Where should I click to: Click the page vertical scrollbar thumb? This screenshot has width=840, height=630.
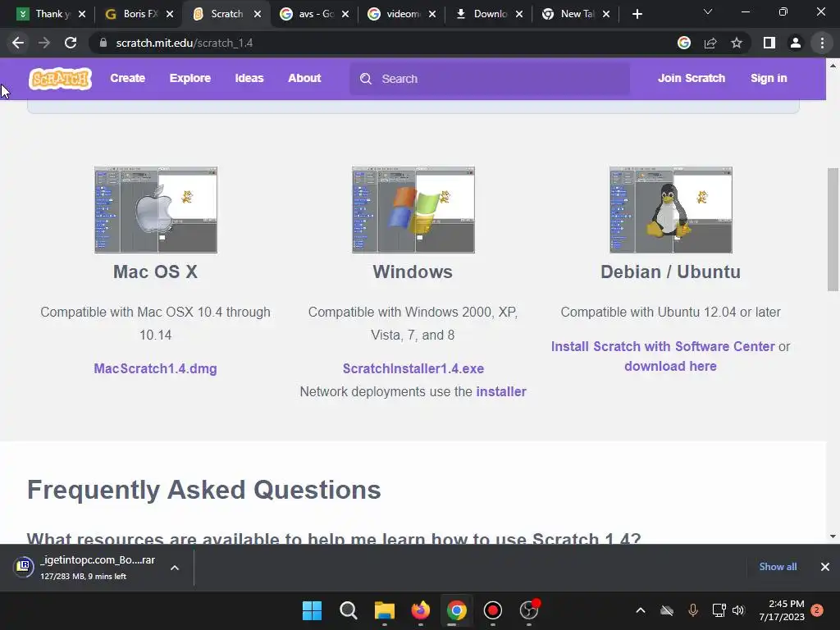(x=833, y=230)
